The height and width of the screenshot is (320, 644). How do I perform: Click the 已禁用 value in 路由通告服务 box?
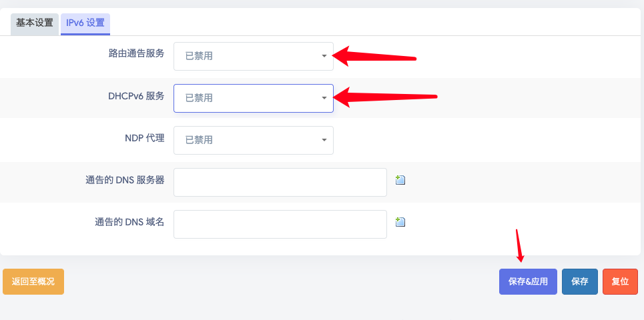click(x=199, y=56)
